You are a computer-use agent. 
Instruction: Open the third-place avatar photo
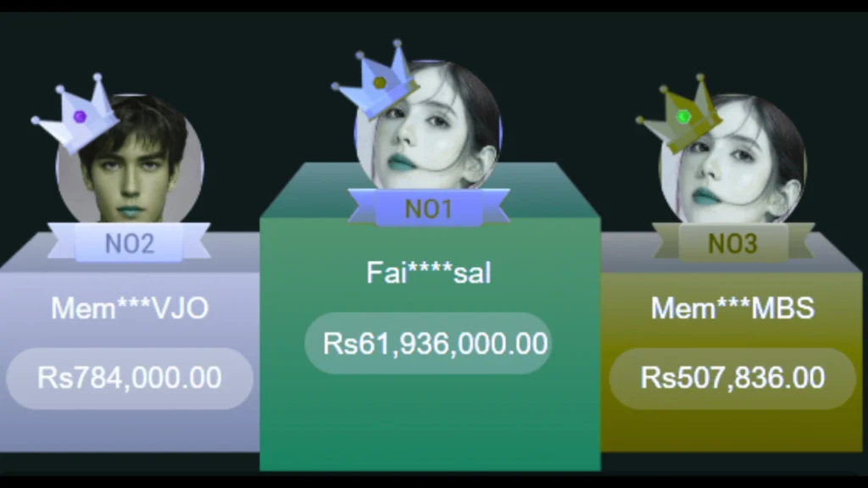click(733, 158)
